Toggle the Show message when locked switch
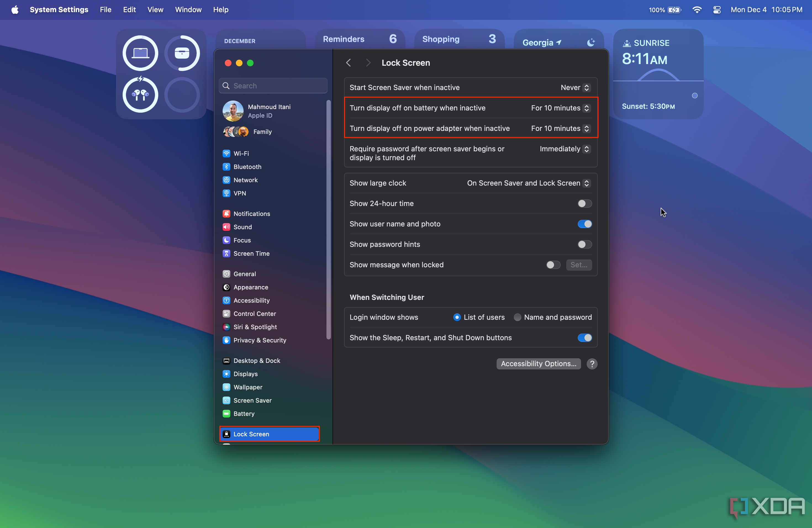812x528 pixels. [x=553, y=265]
